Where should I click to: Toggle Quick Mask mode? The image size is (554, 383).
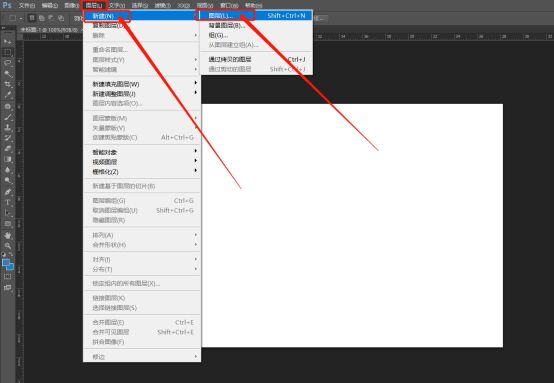click(7, 277)
